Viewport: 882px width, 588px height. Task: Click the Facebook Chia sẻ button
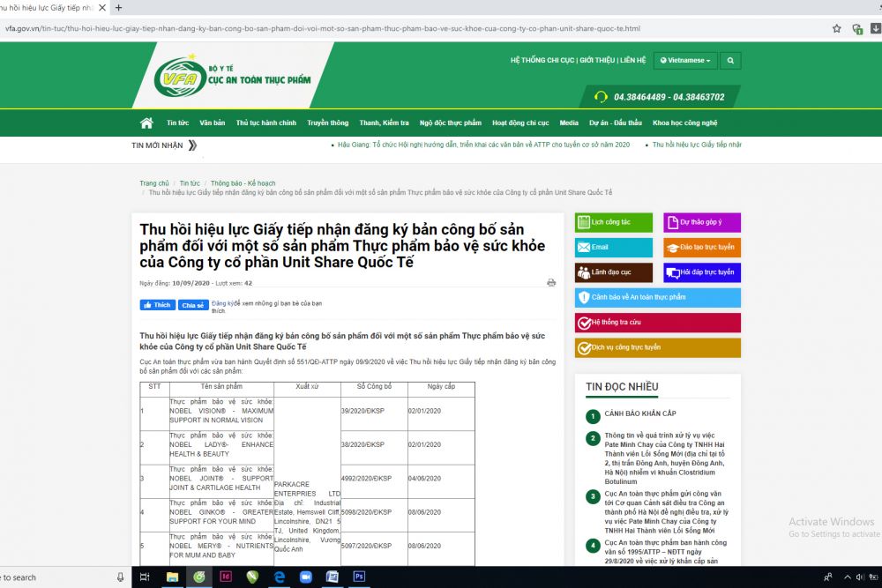tap(193, 305)
